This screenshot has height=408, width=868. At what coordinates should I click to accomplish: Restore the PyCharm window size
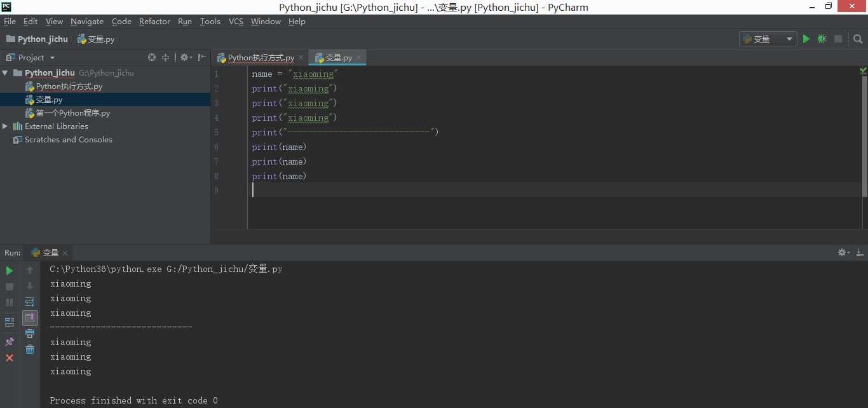[829, 6]
